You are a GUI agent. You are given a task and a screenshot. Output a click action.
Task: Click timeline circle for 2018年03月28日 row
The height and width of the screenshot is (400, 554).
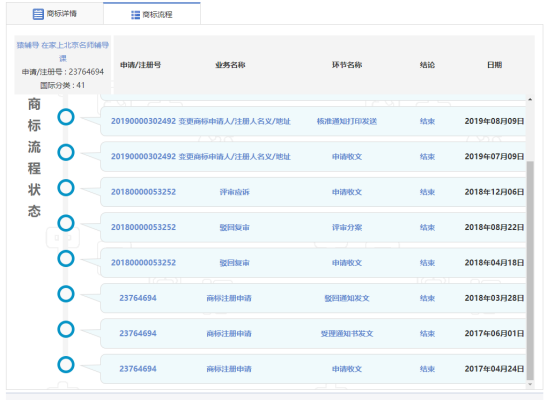66,294
